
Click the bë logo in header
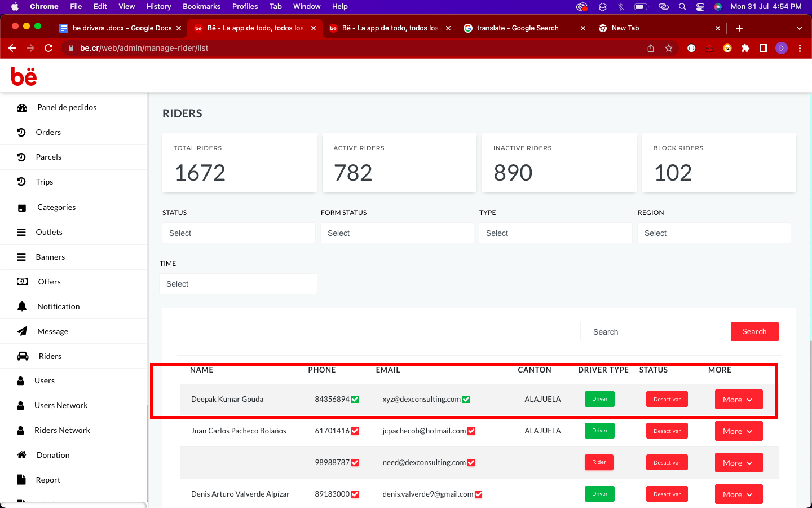click(x=24, y=76)
